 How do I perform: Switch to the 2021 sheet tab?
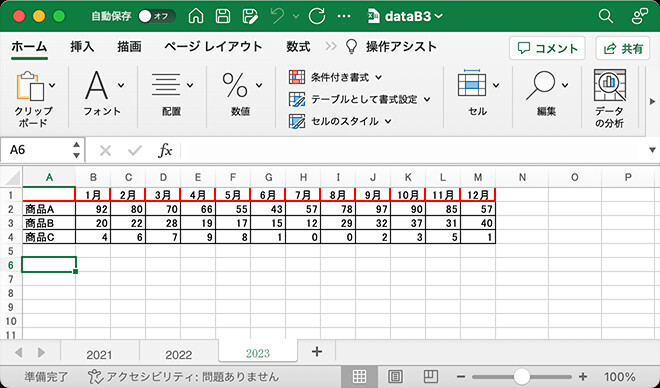(x=99, y=355)
